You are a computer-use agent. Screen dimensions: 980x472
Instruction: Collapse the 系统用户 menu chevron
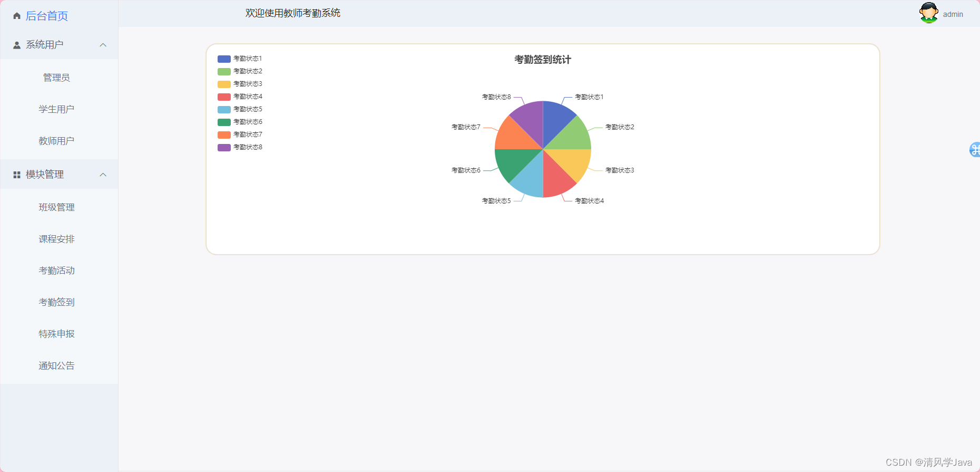(x=103, y=45)
